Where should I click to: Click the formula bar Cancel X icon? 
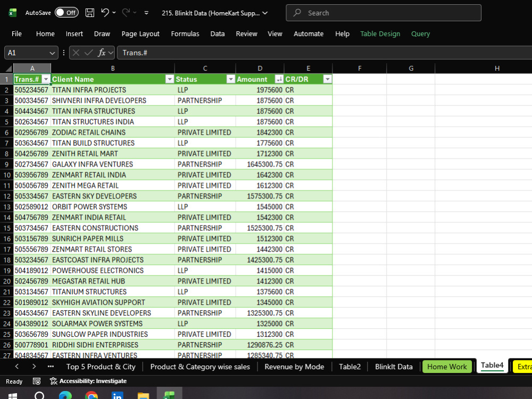coord(76,53)
